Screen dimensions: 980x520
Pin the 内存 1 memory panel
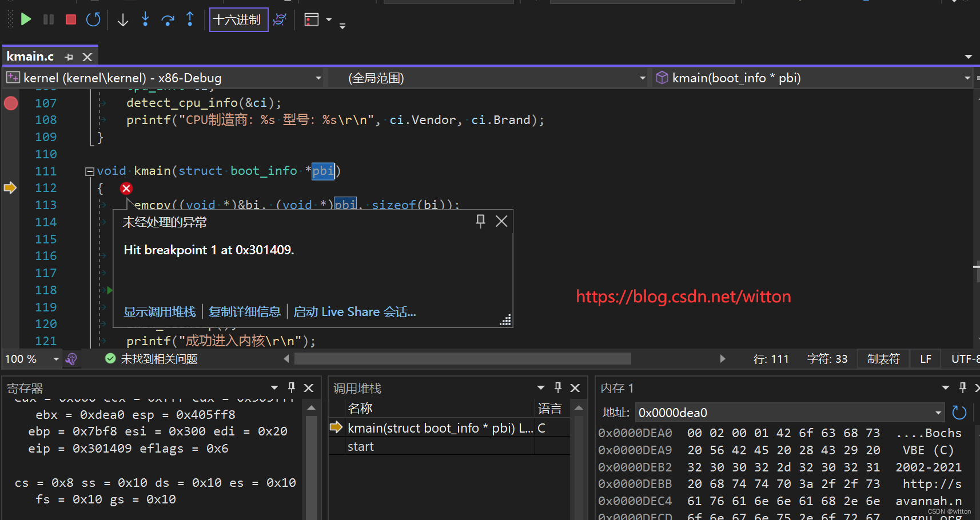tap(963, 387)
